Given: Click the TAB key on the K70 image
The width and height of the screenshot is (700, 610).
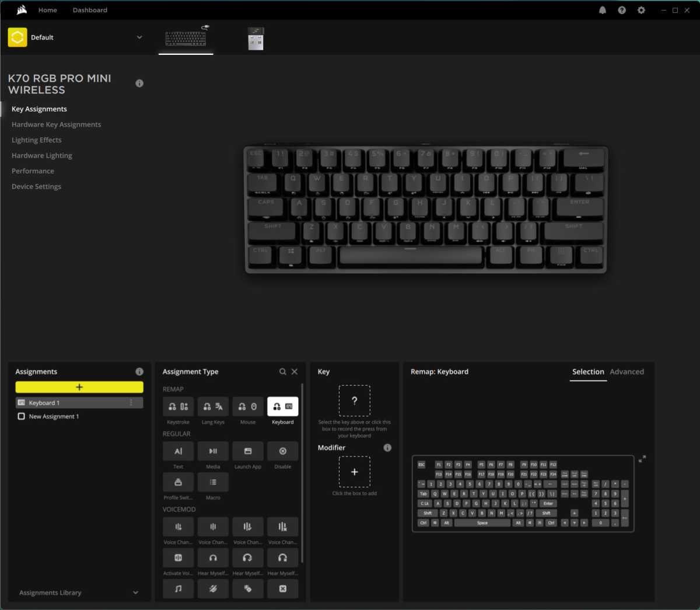Looking at the screenshot, I should tap(264, 184).
